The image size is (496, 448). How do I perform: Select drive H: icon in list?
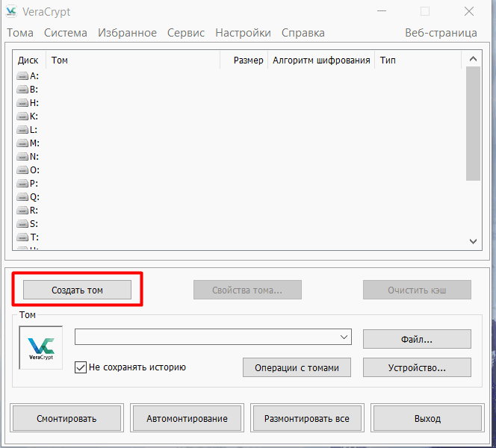coord(22,103)
